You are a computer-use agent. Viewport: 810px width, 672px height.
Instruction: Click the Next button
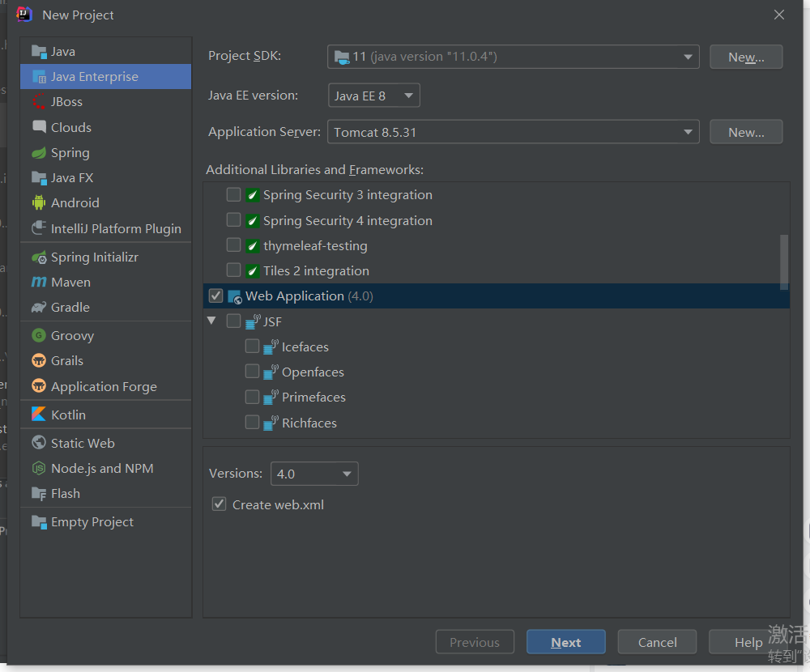pyautogui.click(x=565, y=642)
